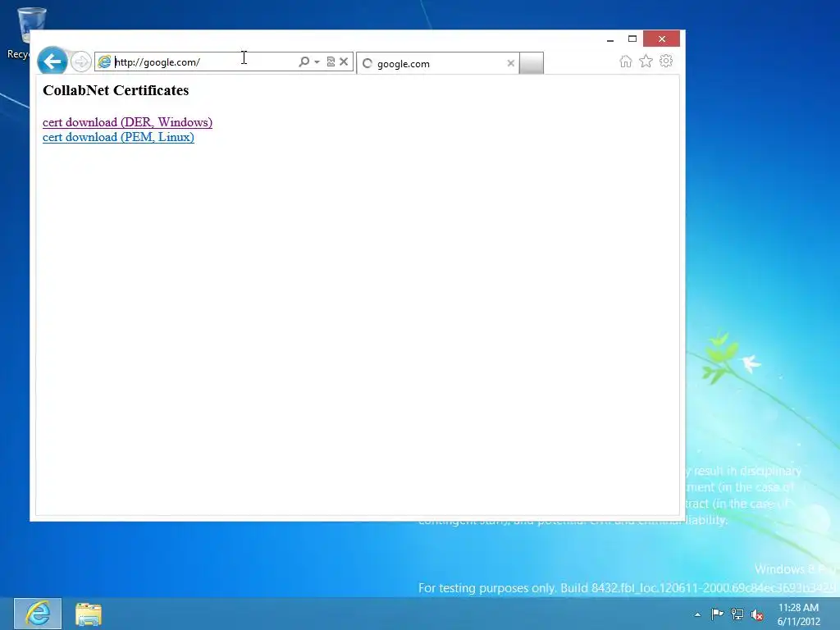Minimize the Internet Explorer window

click(610, 39)
